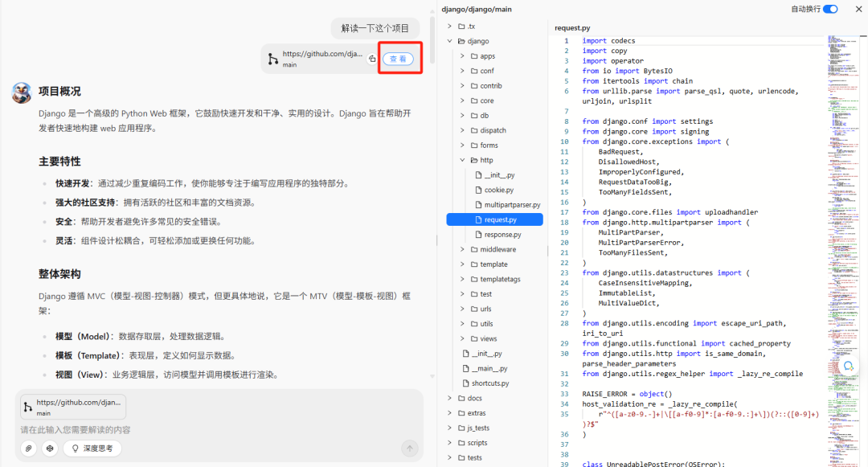Click the github.com/djan... repo chip in the input box
This screenshot has height=467, width=868.
(x=73, y=408)
